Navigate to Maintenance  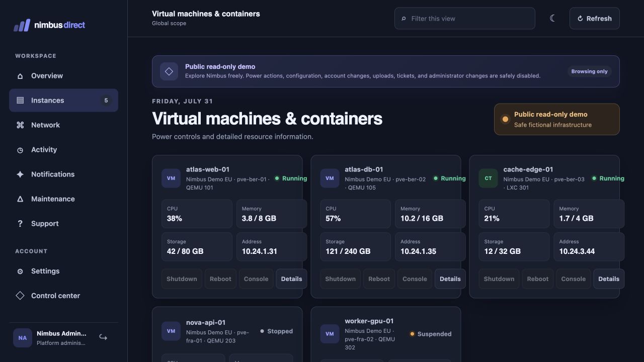(x=63, y=199)
